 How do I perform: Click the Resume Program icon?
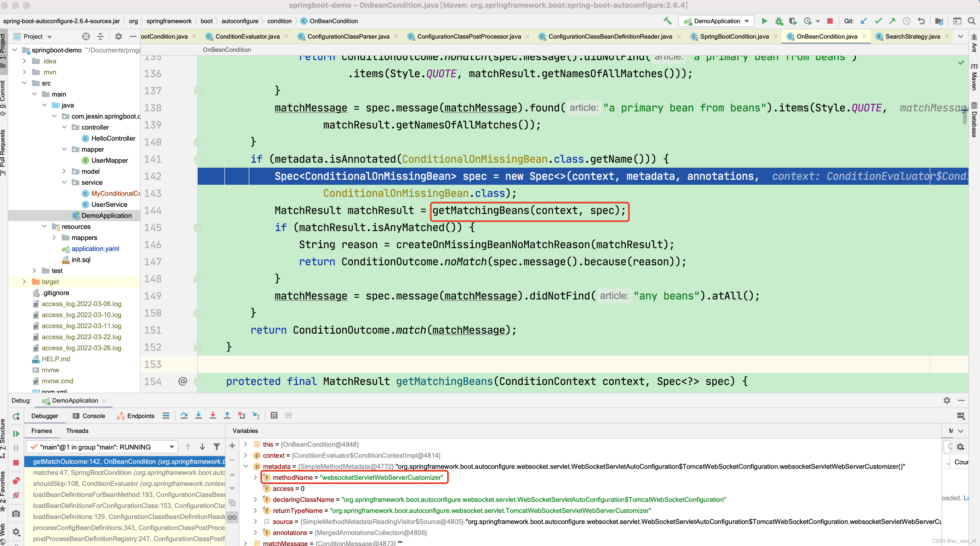coord(16,434)
